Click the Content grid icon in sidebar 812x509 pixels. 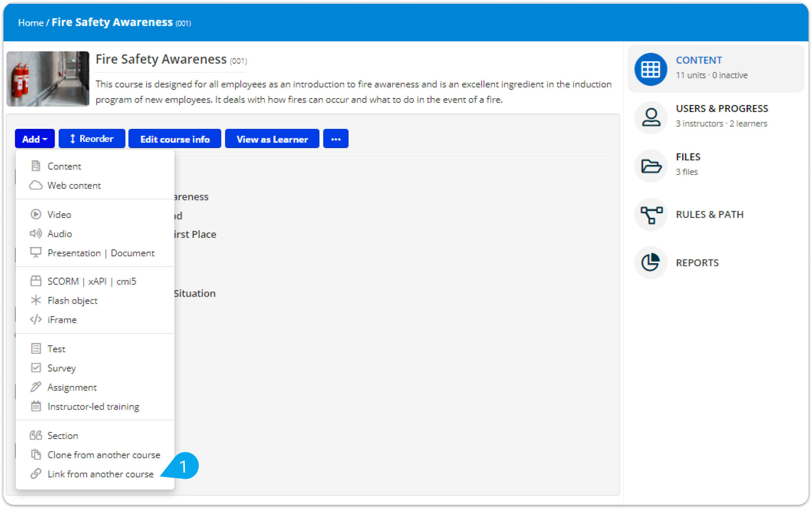click(651, 69)
